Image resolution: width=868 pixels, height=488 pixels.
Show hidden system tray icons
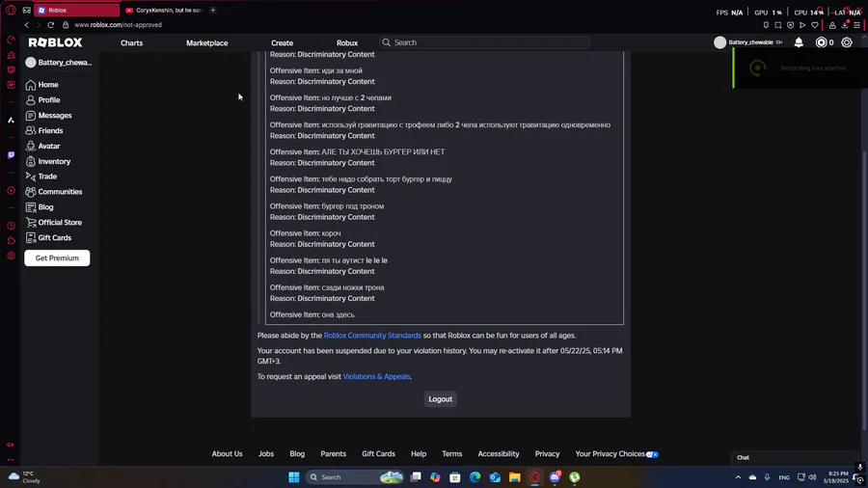(738, 477)
